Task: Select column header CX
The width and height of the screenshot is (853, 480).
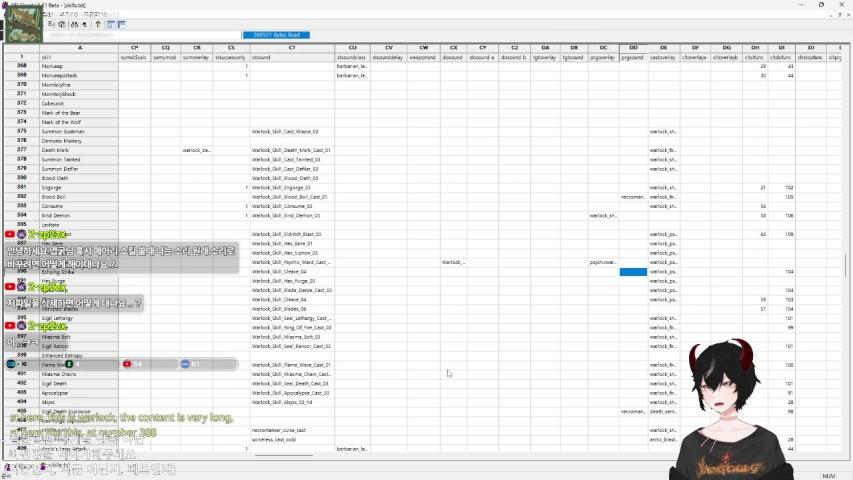Action: click(x=453, y=48)
